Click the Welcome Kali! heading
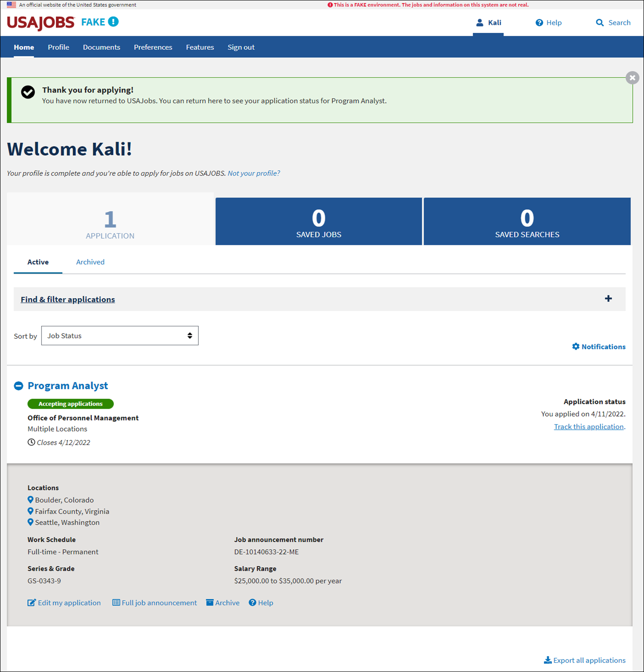This screenshot has height=672, width=644. point(69,149)
